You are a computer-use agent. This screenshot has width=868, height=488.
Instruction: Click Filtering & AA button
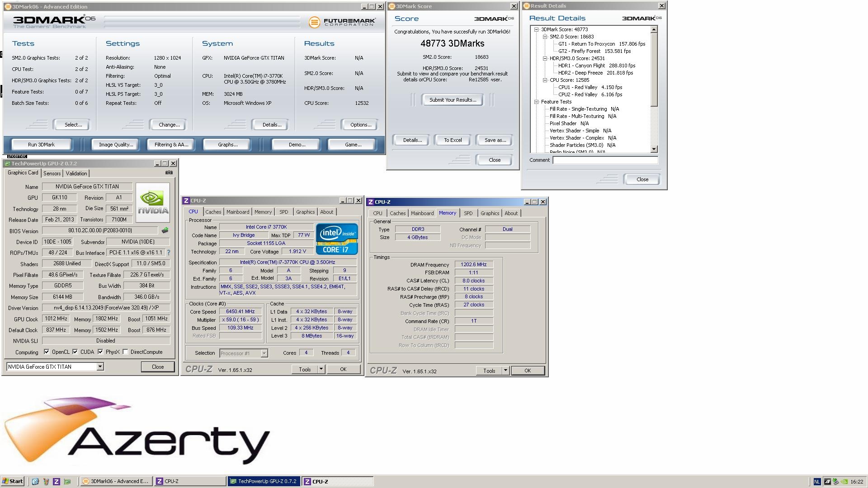tap(171, 145)
